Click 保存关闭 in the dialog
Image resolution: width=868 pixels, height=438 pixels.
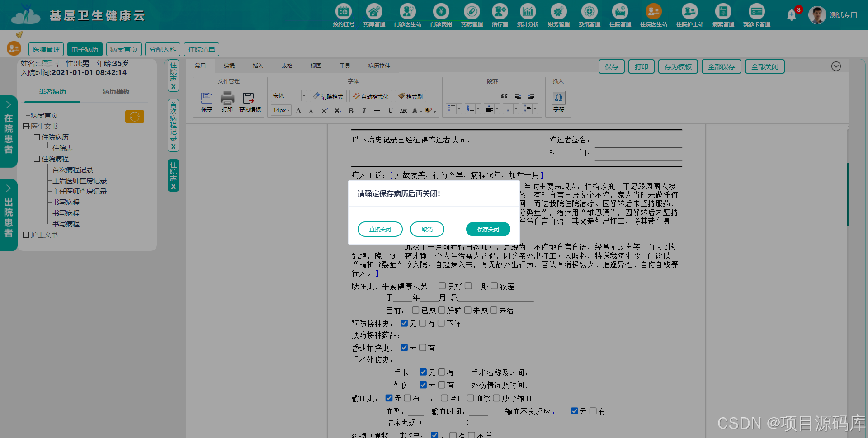tap(488, 229)
